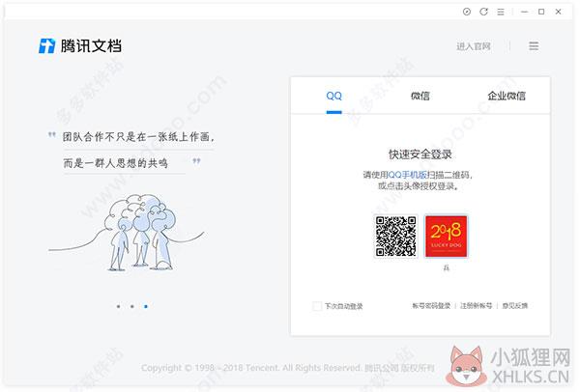Maximize the Tencent Docs window
This screenshot has height=392, width=580.
point(541,12)
